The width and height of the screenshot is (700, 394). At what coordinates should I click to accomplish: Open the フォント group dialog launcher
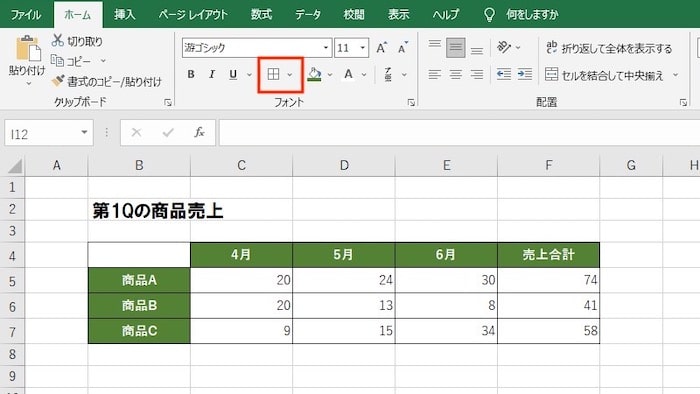(x=411, y=103)
